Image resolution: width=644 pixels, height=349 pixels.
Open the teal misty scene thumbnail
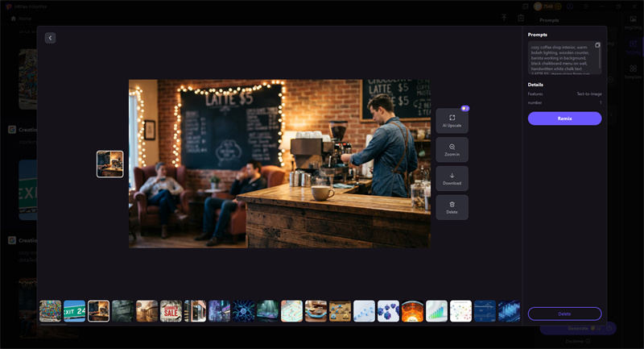click(267, 311)
